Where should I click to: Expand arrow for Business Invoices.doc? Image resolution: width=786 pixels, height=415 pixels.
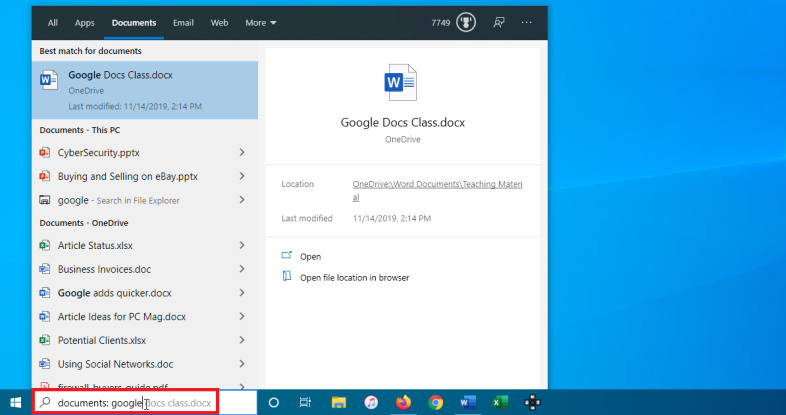tap(242, 269)
